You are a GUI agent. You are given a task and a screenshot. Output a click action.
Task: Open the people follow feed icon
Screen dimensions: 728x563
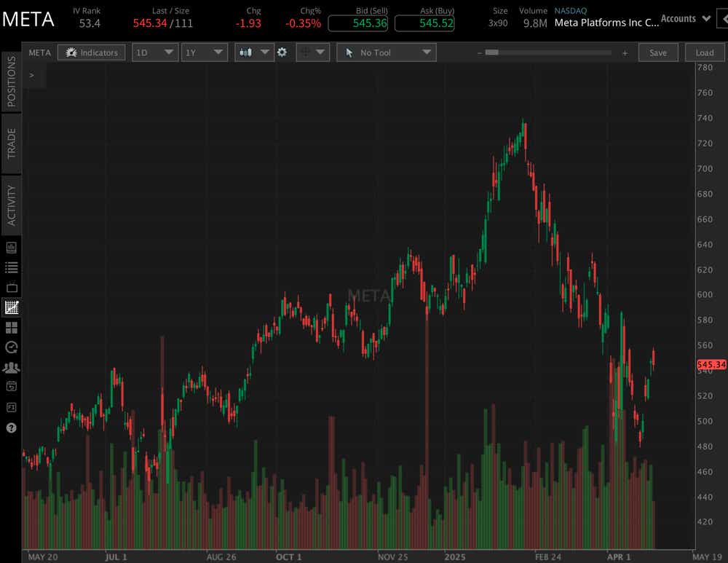coord(12,367)
